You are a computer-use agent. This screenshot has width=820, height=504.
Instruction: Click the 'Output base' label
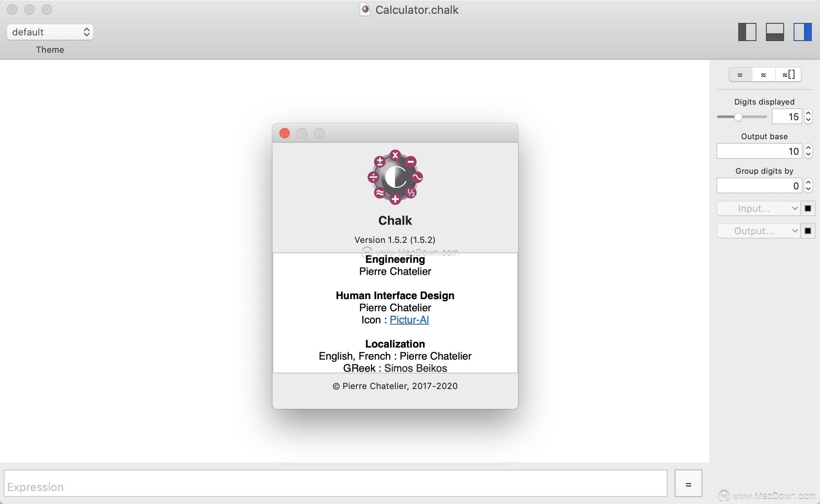point(764,137)
